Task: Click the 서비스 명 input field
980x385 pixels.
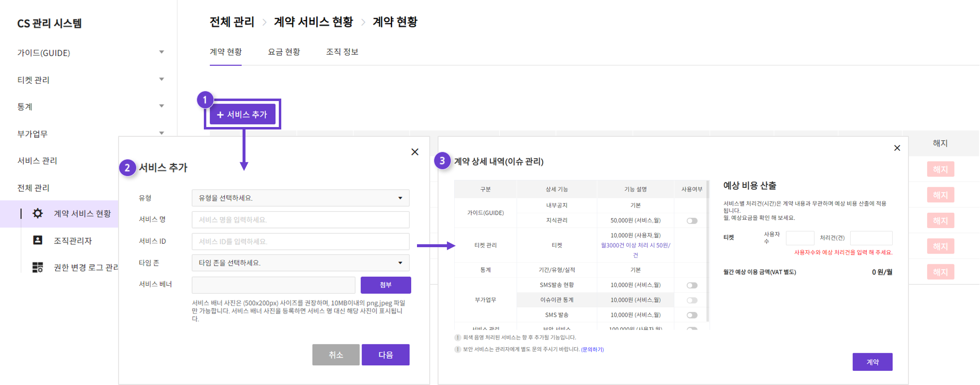Action: (x=300, y=220)
